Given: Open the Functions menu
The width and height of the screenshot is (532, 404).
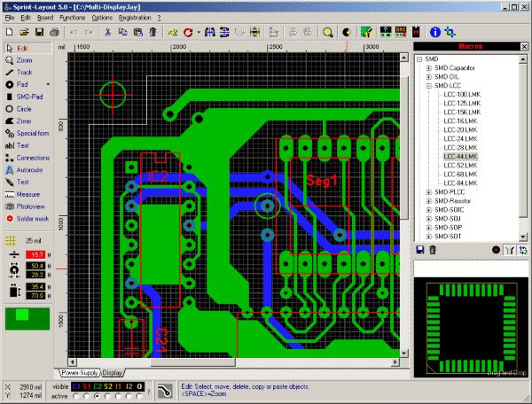Looking at the screenshot, I should coord(74,17).
